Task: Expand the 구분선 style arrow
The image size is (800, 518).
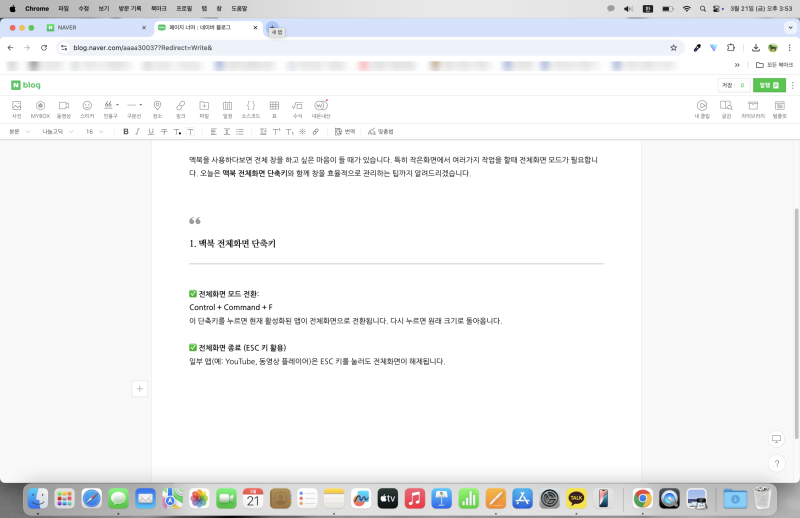Action: (141, 105)
